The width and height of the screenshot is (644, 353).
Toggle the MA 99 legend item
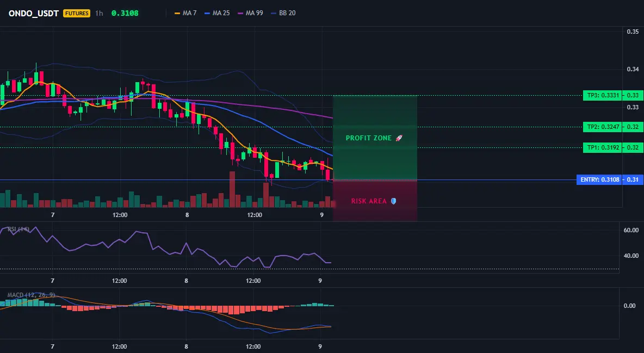click(x=250, y=13)
